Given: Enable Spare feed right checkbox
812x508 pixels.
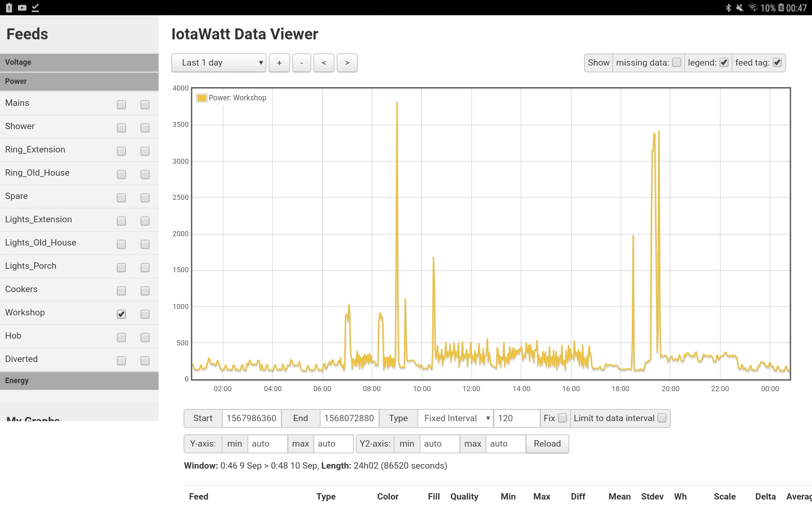Looking at the screenshot, I should point(145,198).
